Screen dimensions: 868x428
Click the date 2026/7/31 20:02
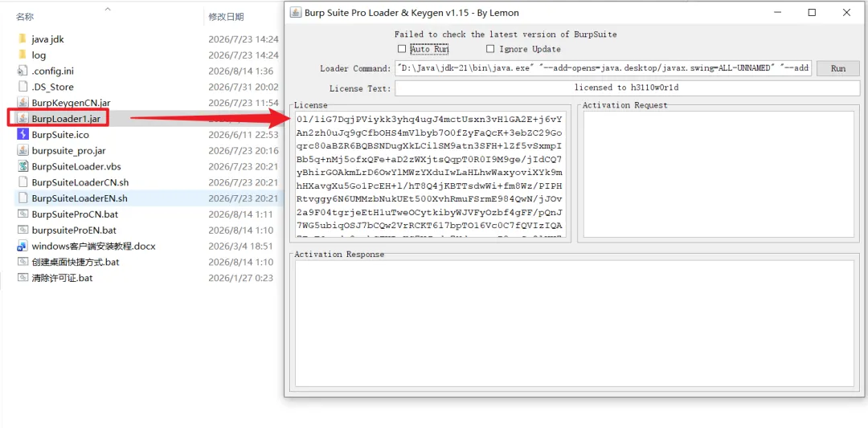click(243, 87)
